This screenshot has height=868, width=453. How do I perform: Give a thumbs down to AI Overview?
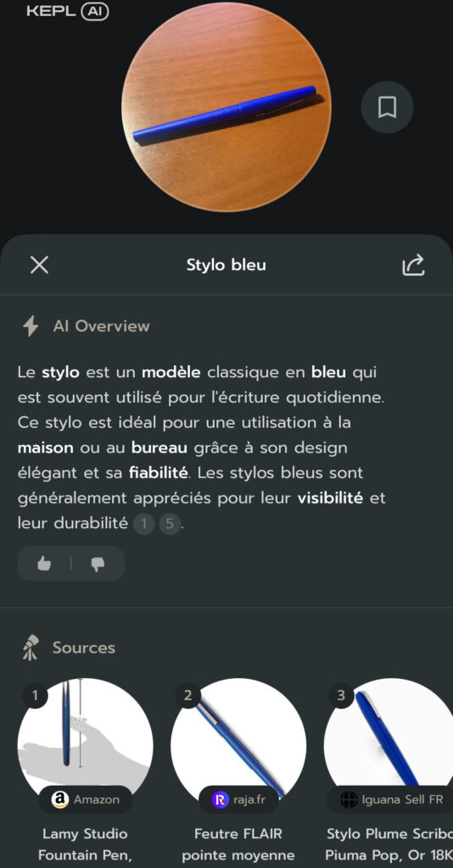point(98,564)
